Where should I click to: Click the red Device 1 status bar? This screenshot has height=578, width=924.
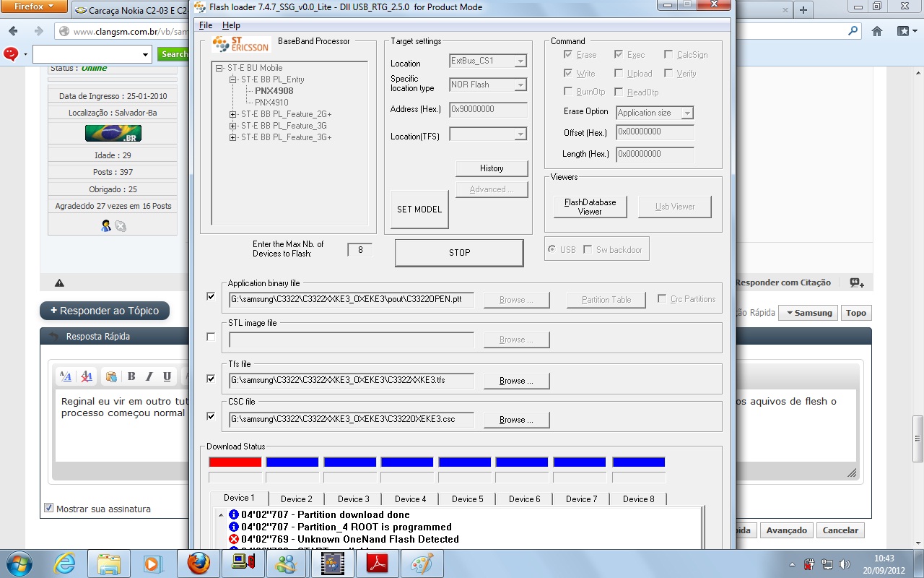point(235,462)
